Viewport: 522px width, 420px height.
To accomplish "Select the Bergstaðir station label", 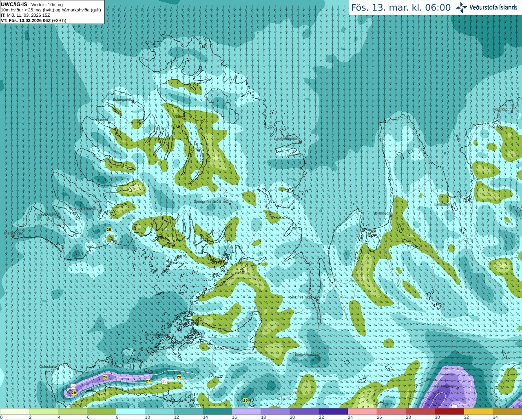I will tap(443, 204).
